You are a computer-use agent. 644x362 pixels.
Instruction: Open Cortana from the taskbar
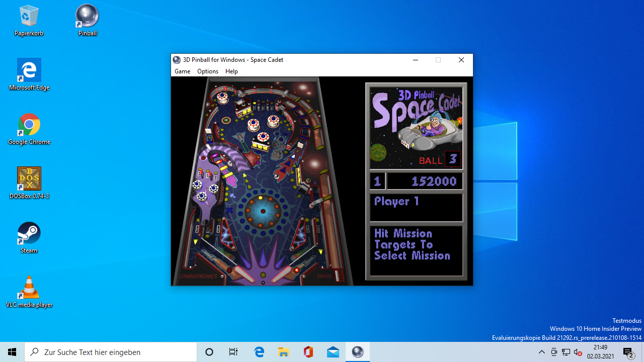click(209, 352)
